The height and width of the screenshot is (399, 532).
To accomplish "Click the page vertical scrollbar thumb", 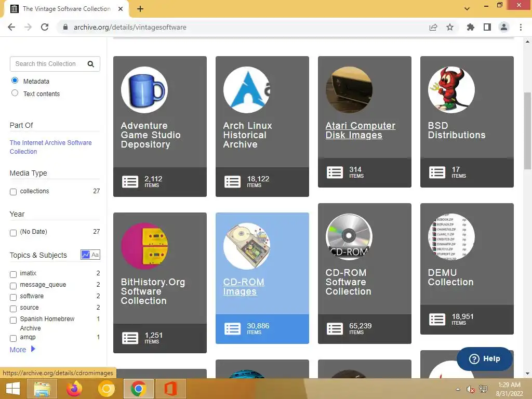I will pos(527,130).
